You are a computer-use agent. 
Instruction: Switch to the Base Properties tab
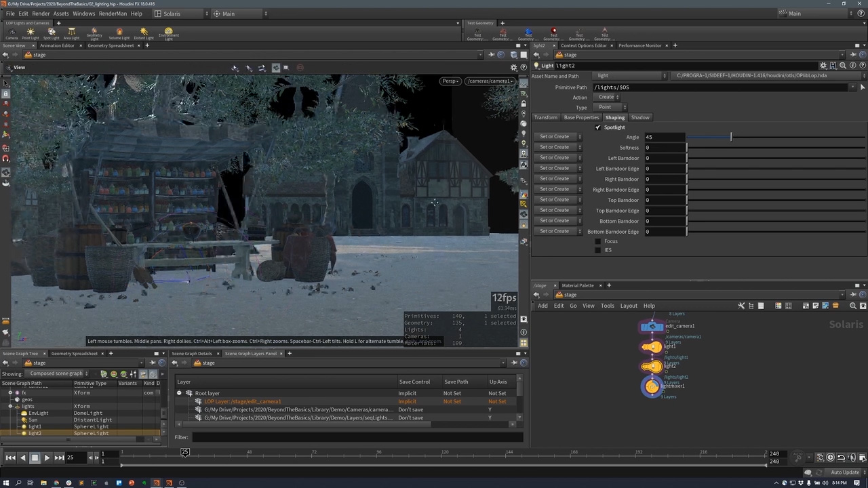(581, 118)
